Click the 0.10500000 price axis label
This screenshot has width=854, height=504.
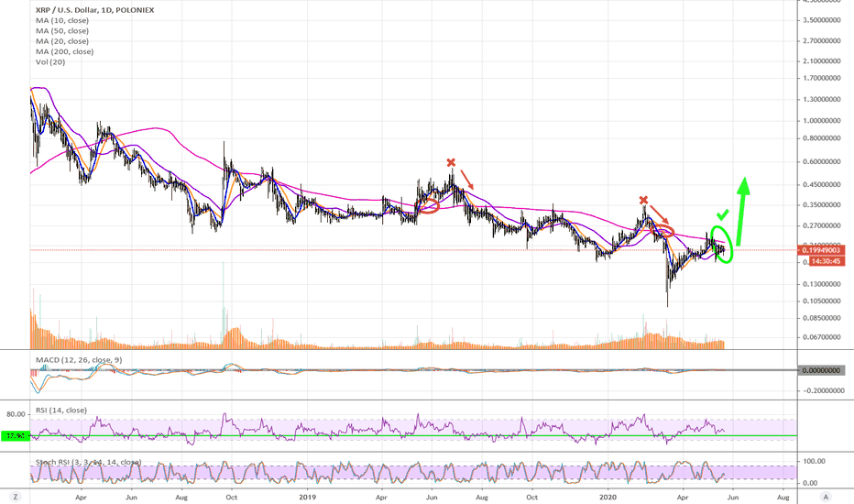[x=821, y=301]
